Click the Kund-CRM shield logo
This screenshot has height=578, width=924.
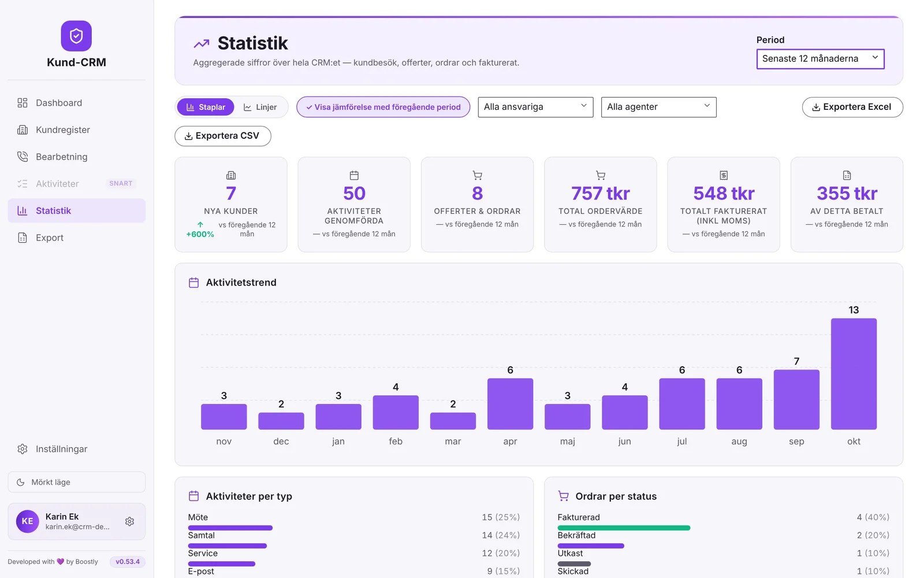(76, 36)
